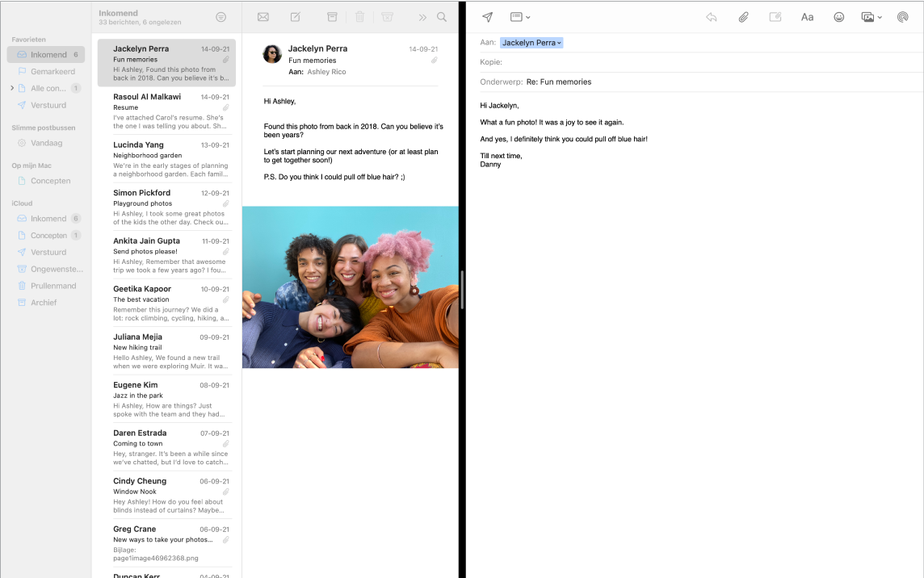The height and width of the screenshot is (578, 924).
Task: Expand hidden toolbar items with the chevron
Action: tap(422, 16)
